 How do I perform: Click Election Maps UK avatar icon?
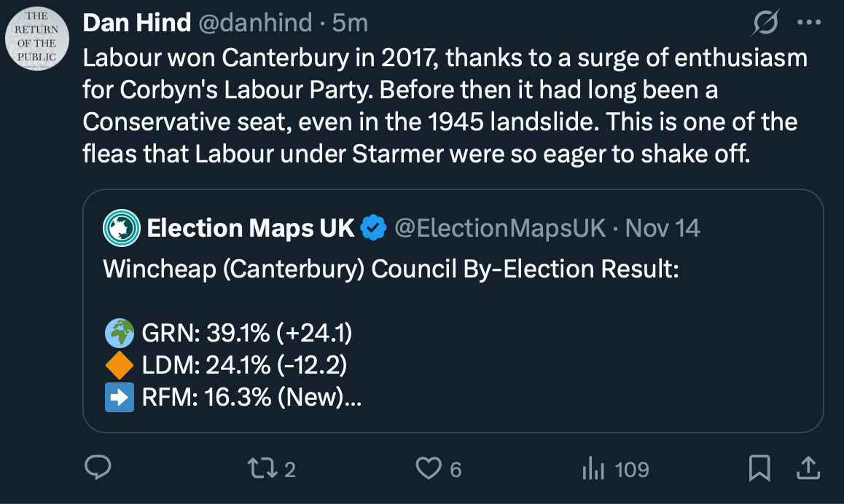121,229
